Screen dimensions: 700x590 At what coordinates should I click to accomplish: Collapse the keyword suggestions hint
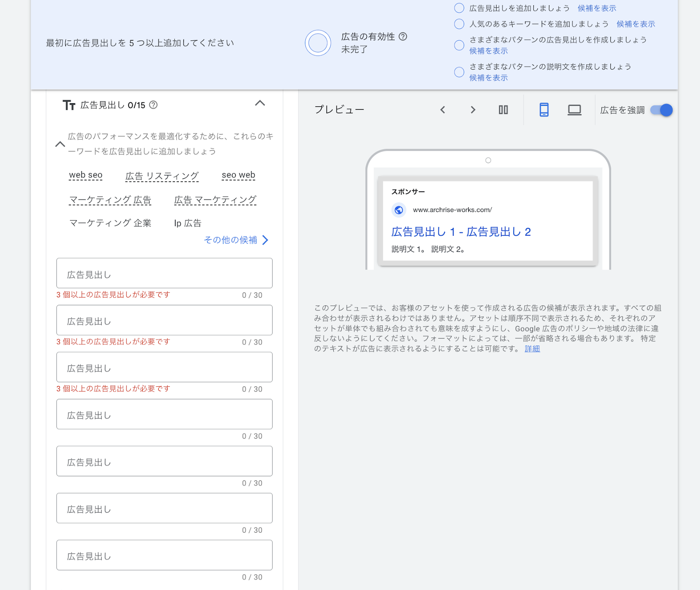point(60,144)
